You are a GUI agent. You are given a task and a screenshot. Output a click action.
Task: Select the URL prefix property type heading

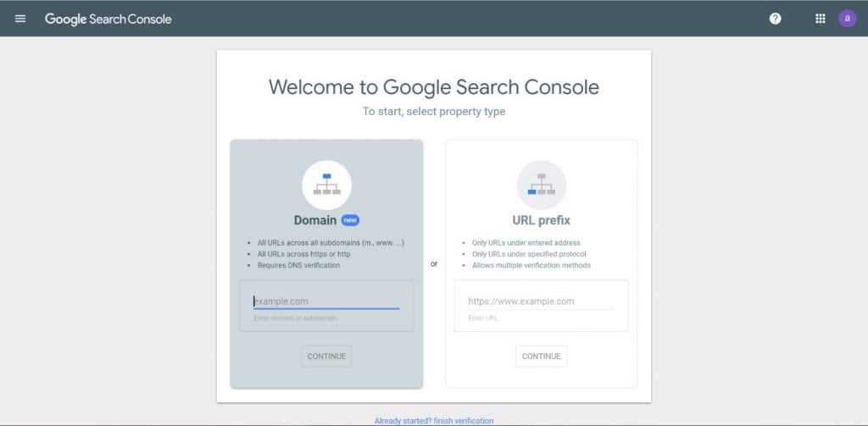542,221
